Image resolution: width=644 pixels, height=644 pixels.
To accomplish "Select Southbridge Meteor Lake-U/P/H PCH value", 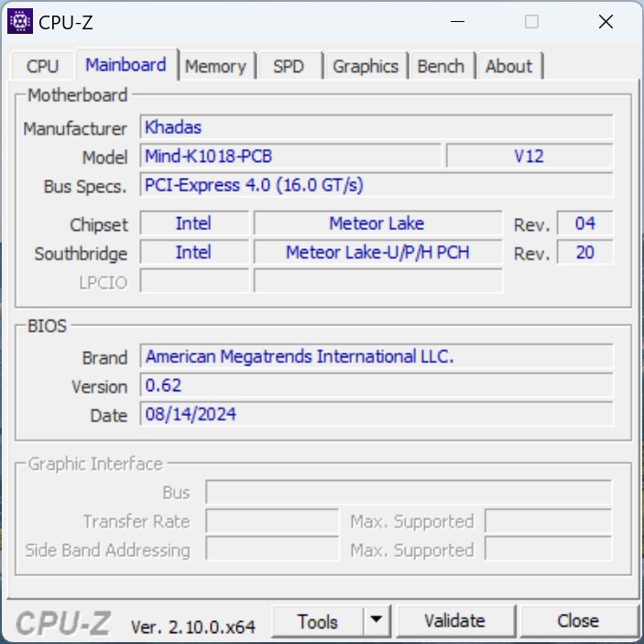I will (377, 252).
